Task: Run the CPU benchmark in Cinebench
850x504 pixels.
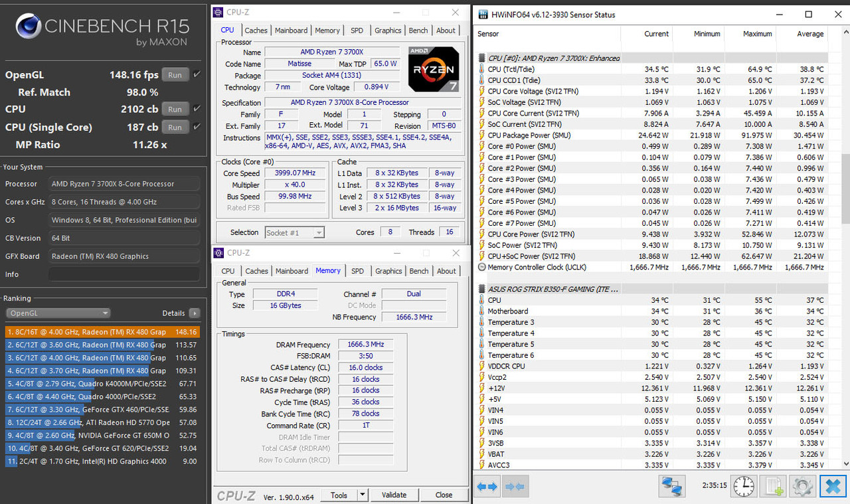Action: [175, 109]
